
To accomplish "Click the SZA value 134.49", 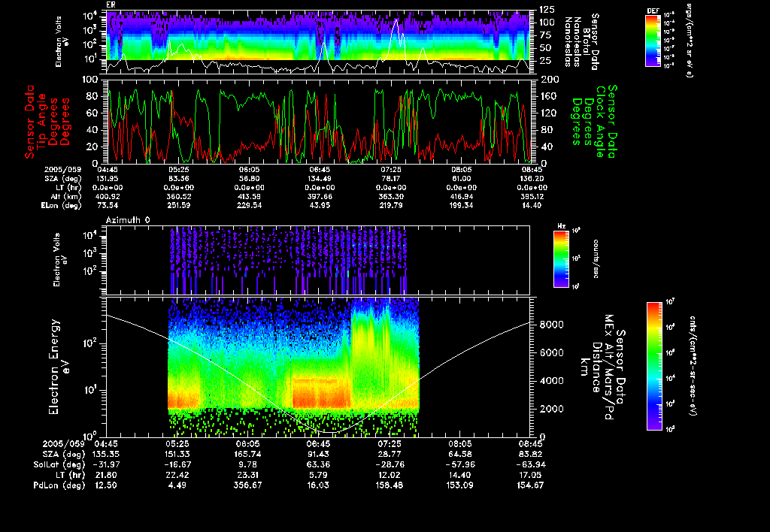I will coord(320,179).
